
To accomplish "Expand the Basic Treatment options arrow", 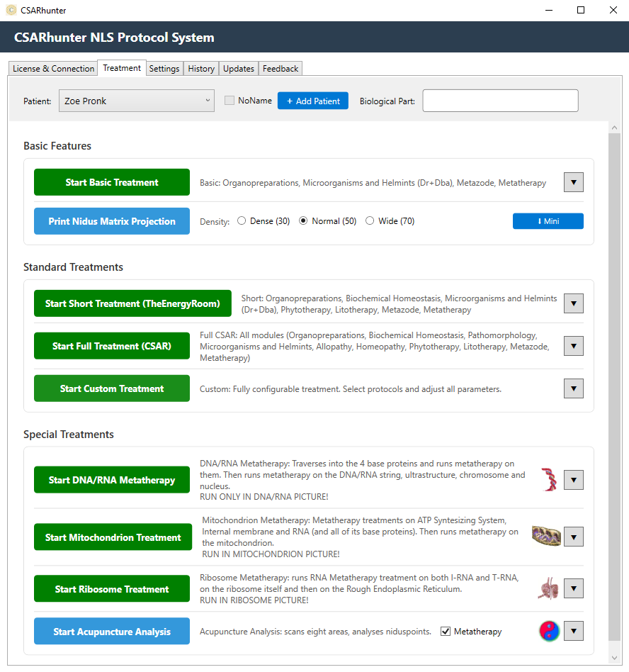I will pyautogui.click(x=574, y=182).
